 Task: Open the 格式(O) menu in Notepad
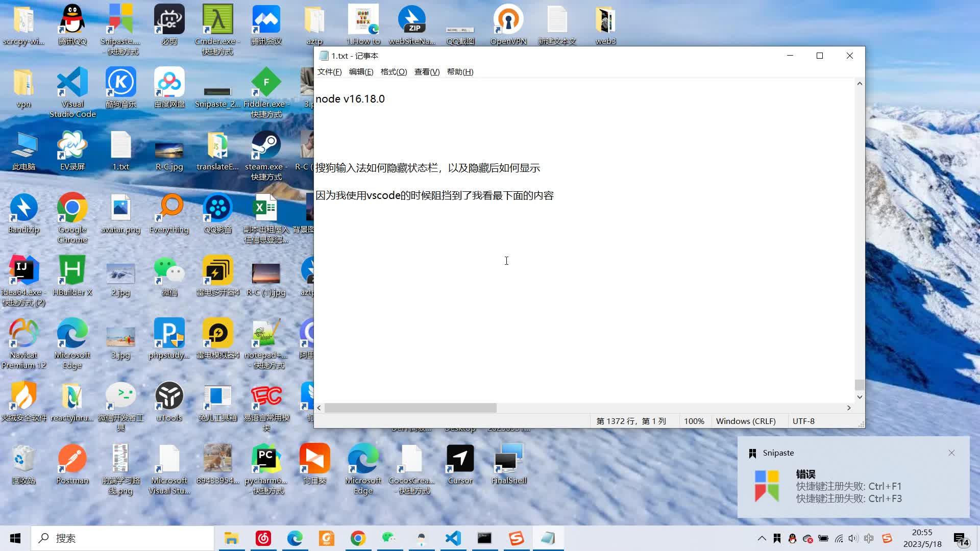coord(394,72)
